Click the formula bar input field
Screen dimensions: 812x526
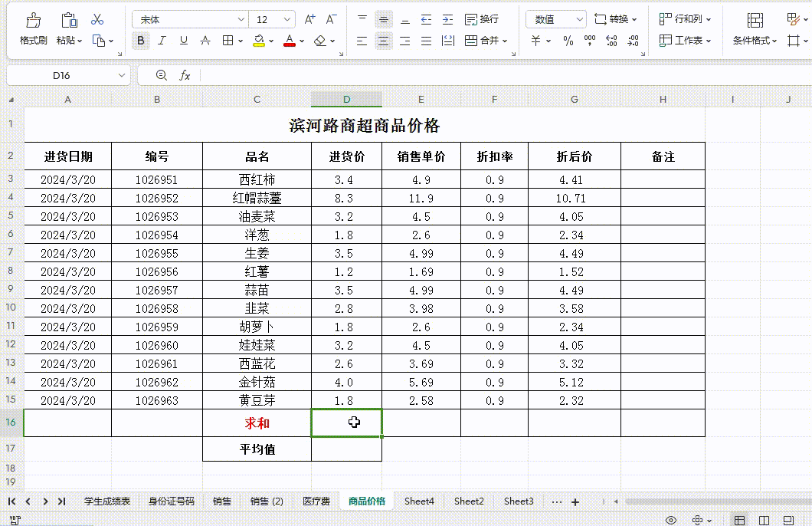coord(505,75)
